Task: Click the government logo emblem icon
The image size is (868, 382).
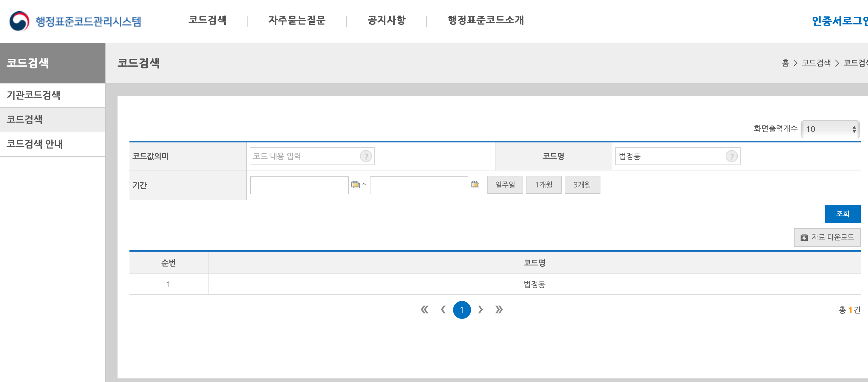Action: 19,21
